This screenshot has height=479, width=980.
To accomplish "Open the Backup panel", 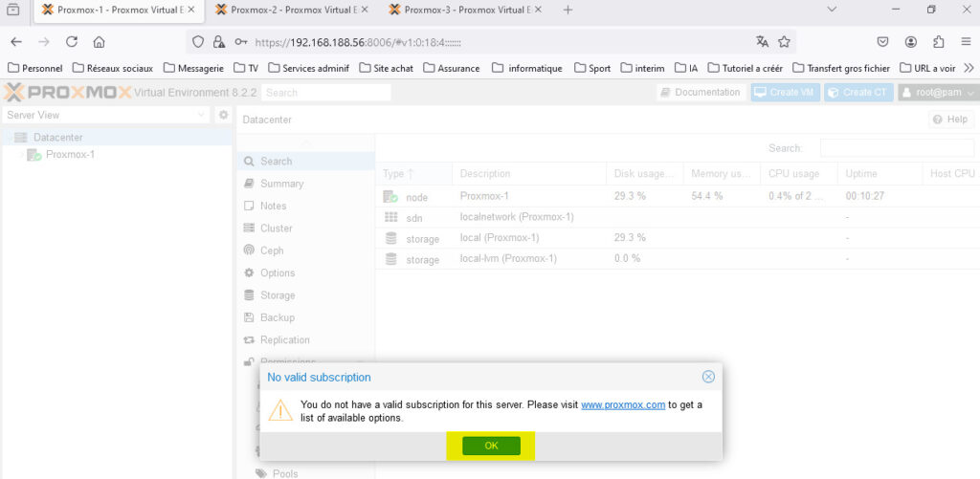I will coord(305,317).
